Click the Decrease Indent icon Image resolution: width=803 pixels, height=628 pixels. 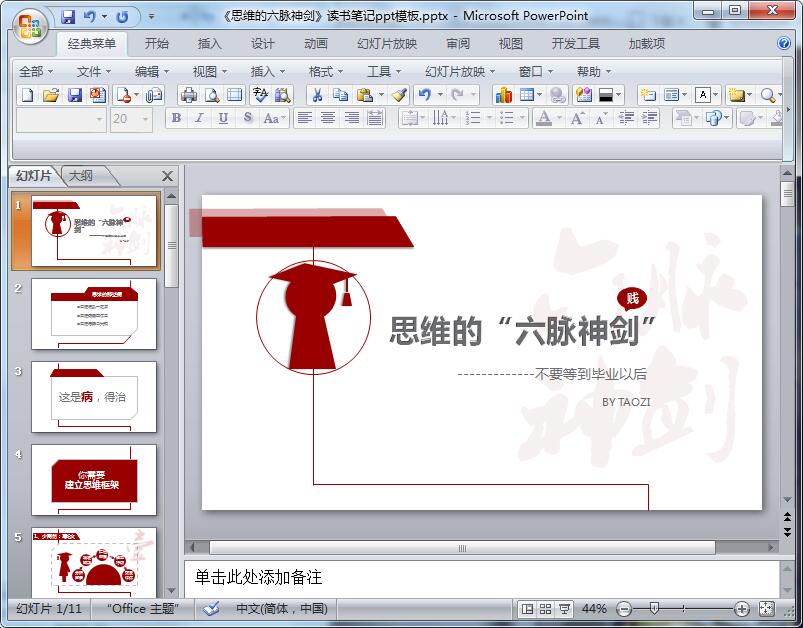[x=626, y=118]
